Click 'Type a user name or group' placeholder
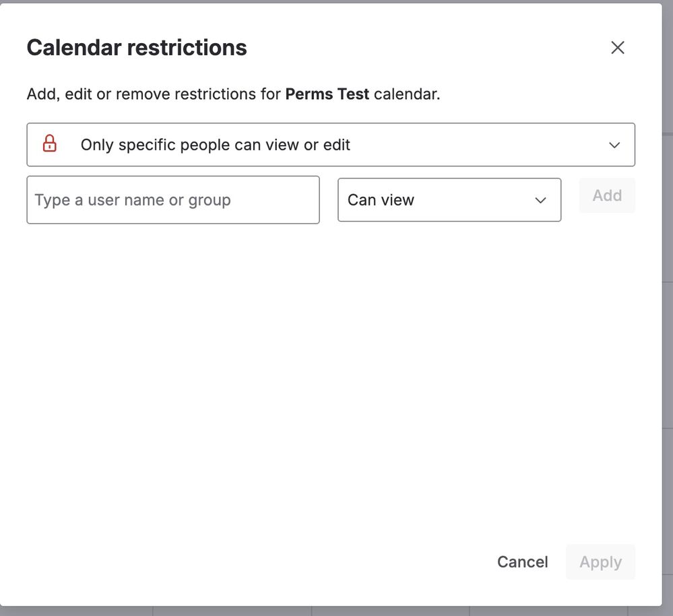This screenshot has width=673, height=616. click(133, 200)
